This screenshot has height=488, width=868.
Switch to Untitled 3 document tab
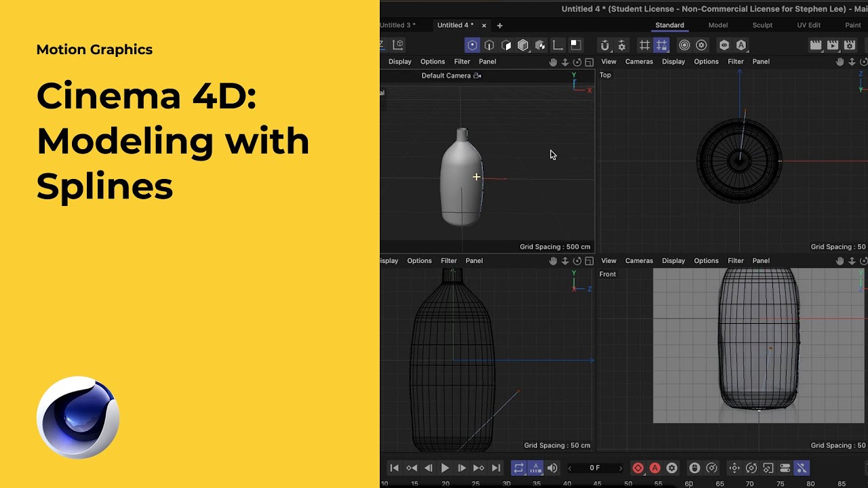pyautogui.click(x=396, y=25)
